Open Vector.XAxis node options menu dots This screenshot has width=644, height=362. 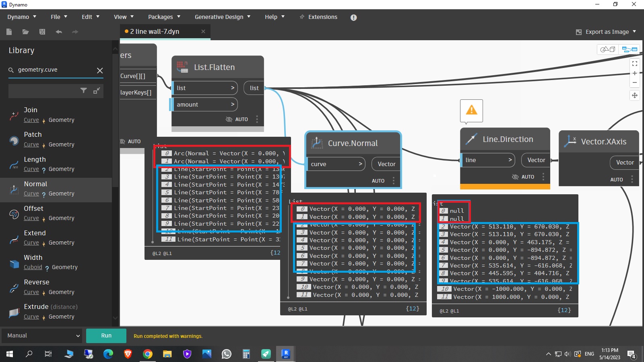pos(632,179)
